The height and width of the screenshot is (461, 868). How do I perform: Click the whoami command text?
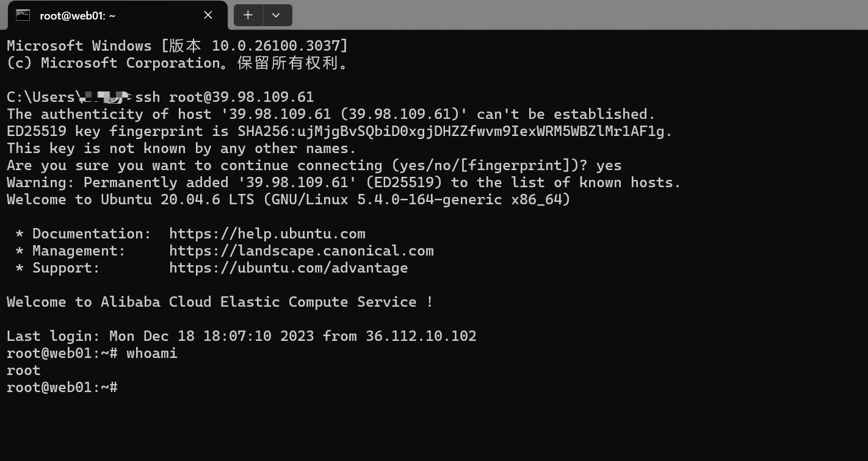152,353
